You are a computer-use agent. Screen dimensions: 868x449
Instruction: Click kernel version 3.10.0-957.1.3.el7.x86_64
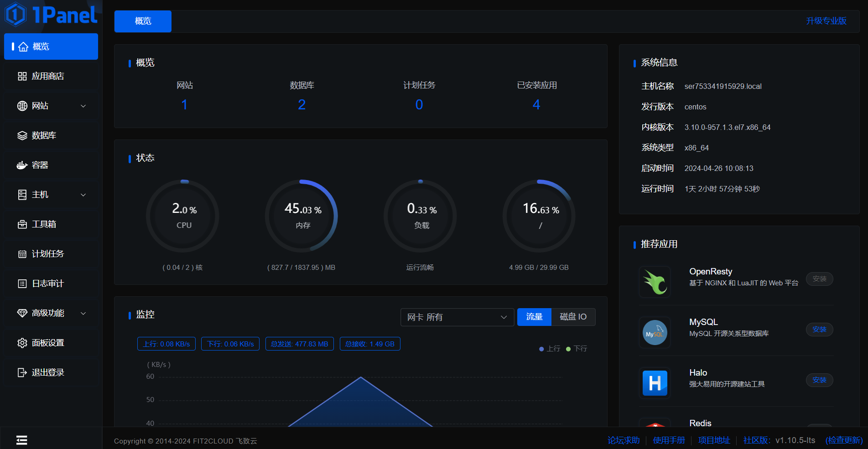click(728, 127)
